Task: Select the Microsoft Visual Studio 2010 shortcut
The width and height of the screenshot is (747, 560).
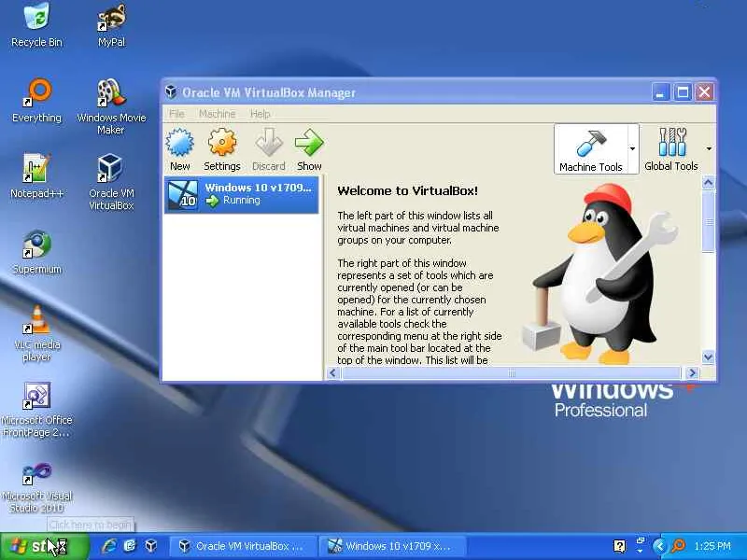Action: tap(36, 486)
